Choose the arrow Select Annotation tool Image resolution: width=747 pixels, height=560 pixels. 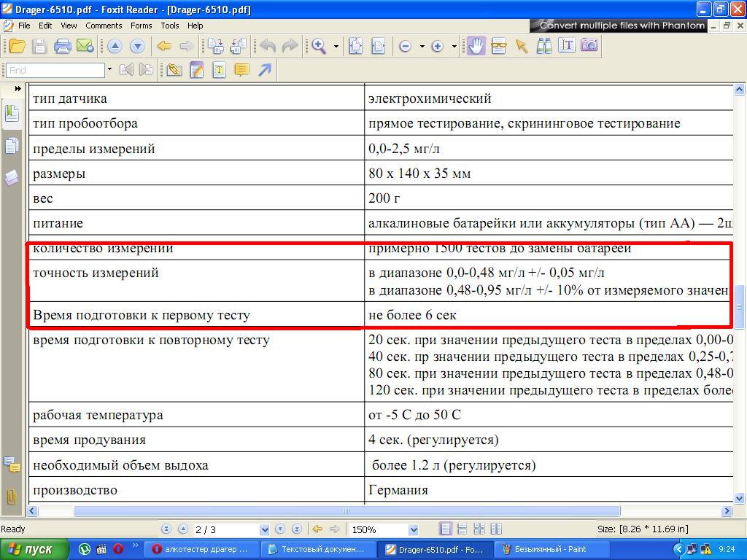522,46
